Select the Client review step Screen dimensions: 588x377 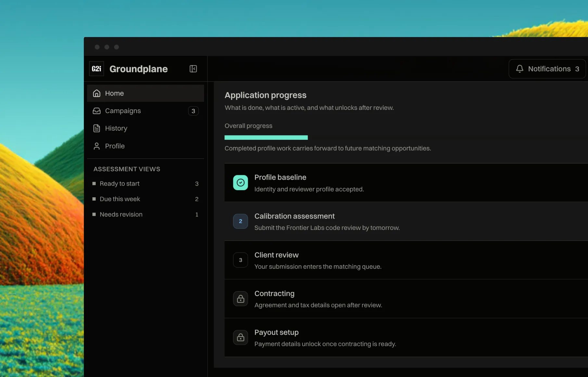(x=406, y=260)
